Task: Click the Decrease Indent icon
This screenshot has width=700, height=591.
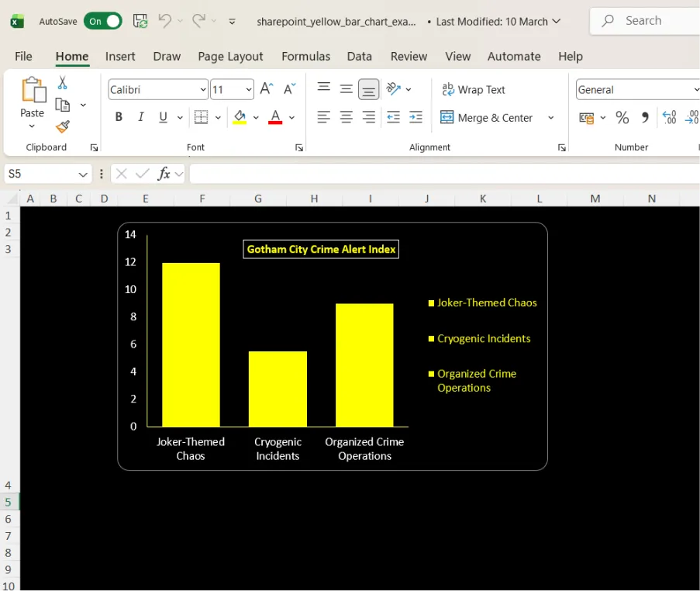Action: pyautogui.click(x=393, y=117)
